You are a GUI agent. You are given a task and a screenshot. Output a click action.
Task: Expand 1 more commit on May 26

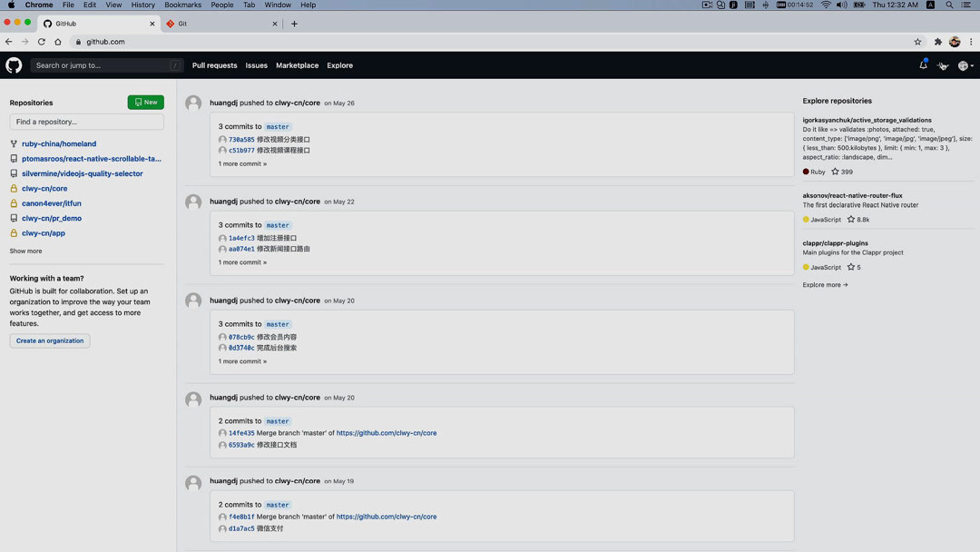(x=242, y=163)
